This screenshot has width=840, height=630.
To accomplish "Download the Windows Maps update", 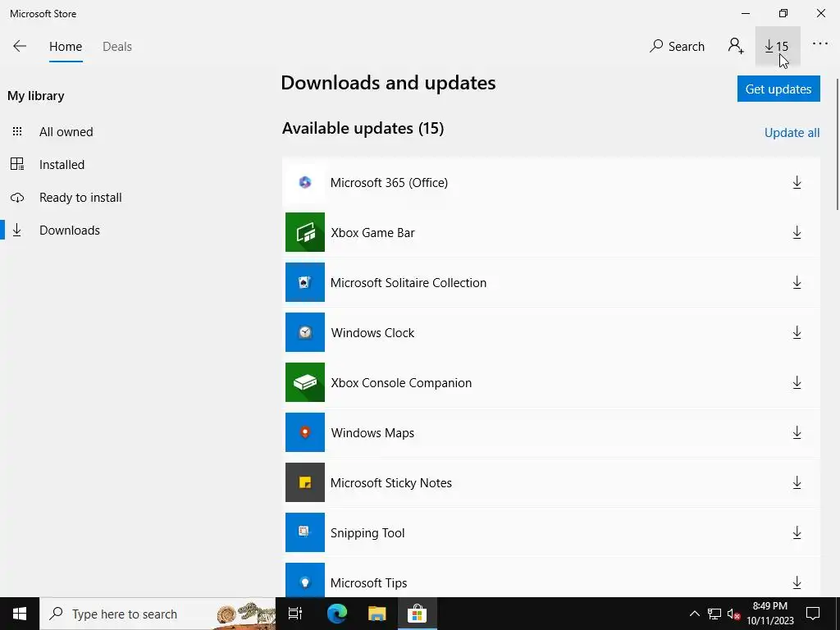I will (x=797, y=433).
